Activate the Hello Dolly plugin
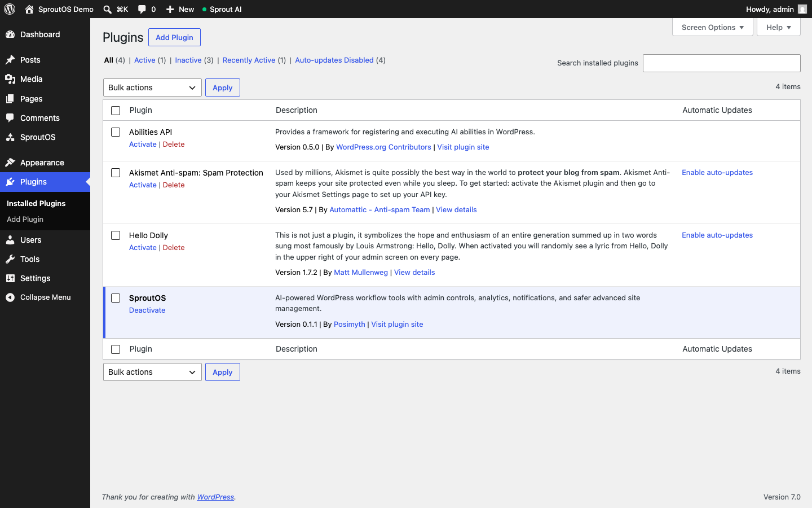812x508 pixels. [x=143, y=248]
